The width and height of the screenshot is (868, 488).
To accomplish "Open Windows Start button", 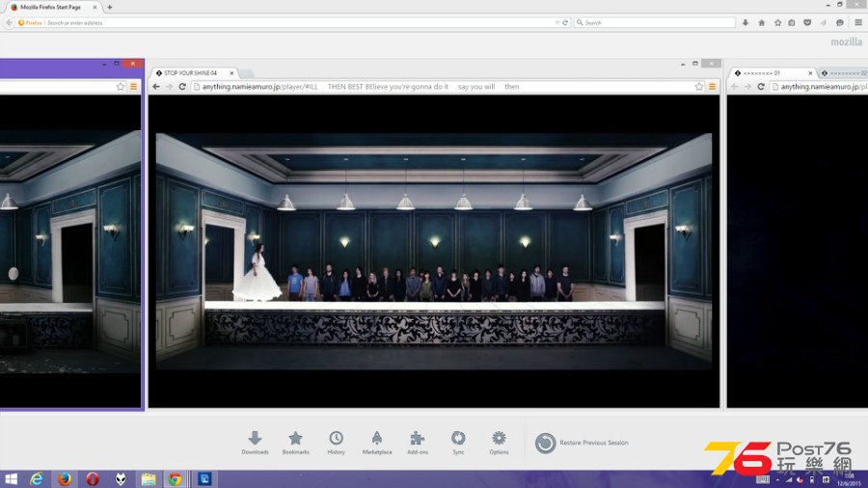I will (11, 479).
